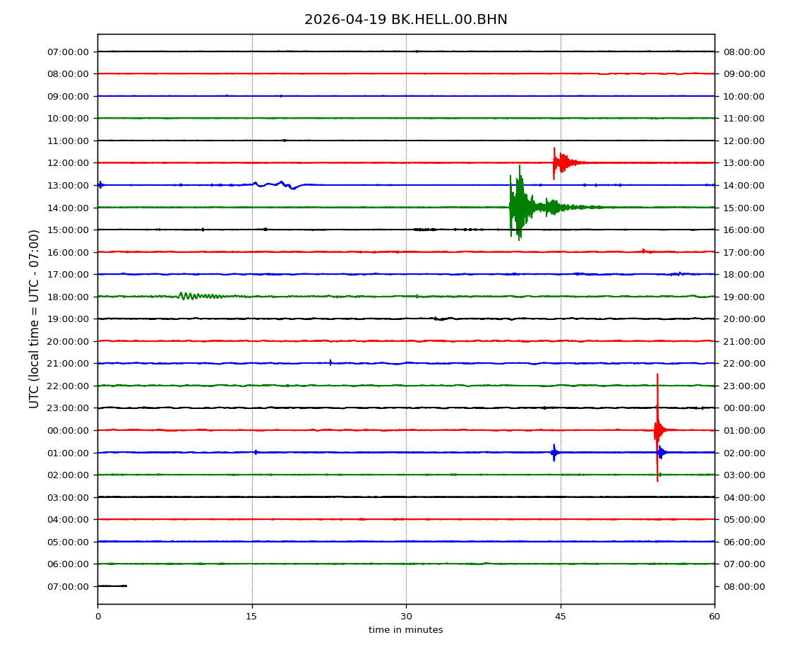The image size is (812, 671).
Task: Click the plot title BK.HELL.00.BHN
Action: click(x=405, y=20)
